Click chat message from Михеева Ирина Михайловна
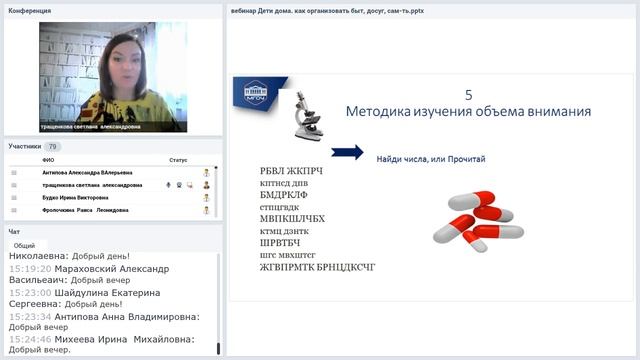Viewport: 640px width, 360px height. click(x=102, y=344)
